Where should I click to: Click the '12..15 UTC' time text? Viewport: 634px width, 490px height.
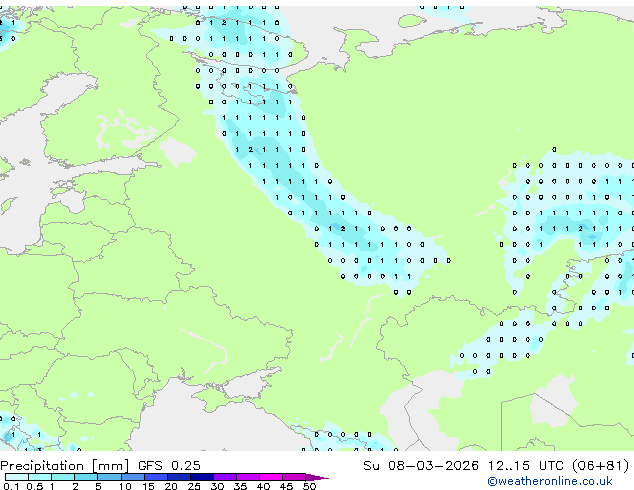point(526,466)
